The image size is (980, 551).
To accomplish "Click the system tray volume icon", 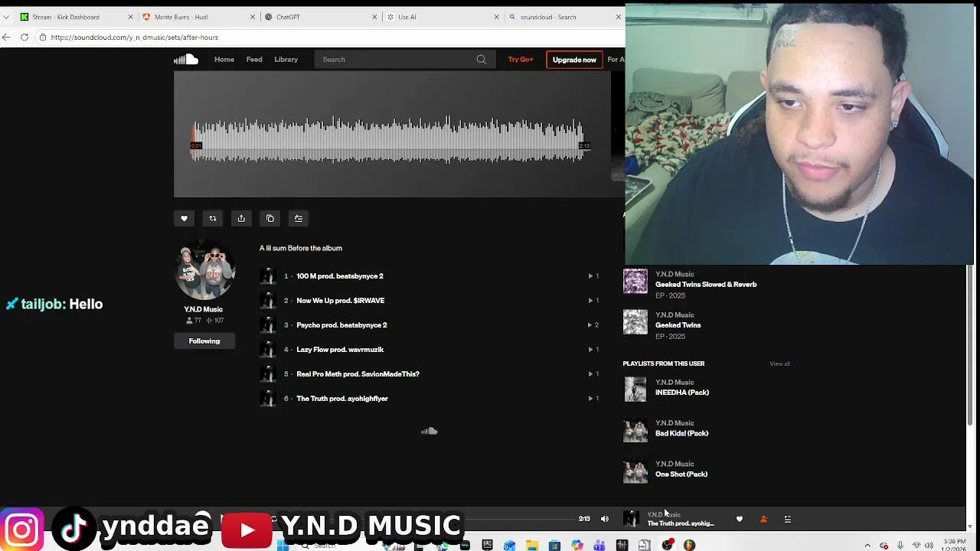I will coord(929,546).
